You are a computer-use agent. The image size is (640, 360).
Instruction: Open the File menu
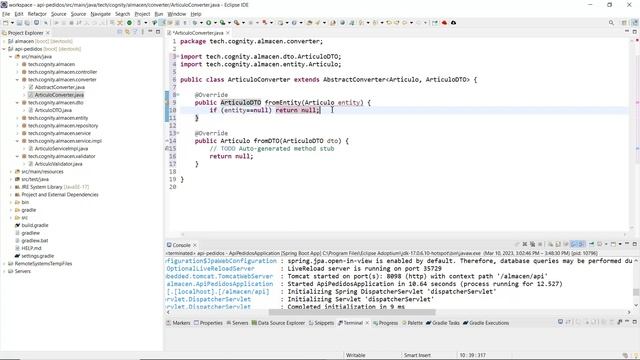click(x=6, y=14)
